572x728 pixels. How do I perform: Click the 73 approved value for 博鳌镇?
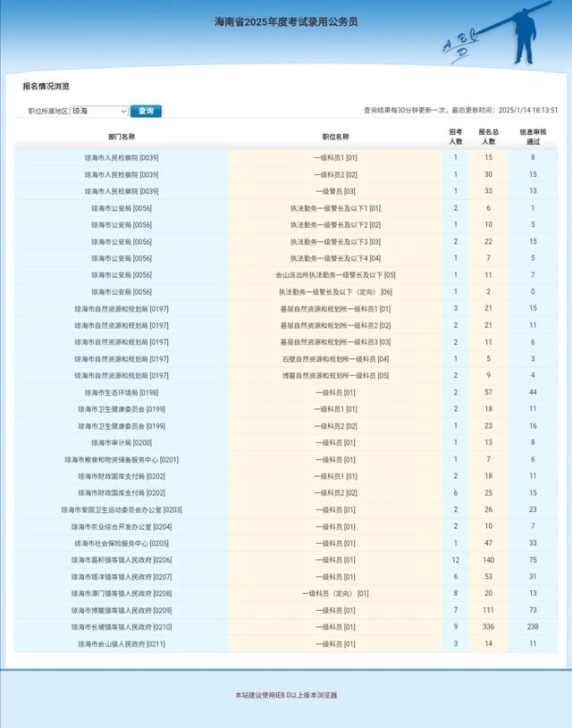click(x=533, y=610)
